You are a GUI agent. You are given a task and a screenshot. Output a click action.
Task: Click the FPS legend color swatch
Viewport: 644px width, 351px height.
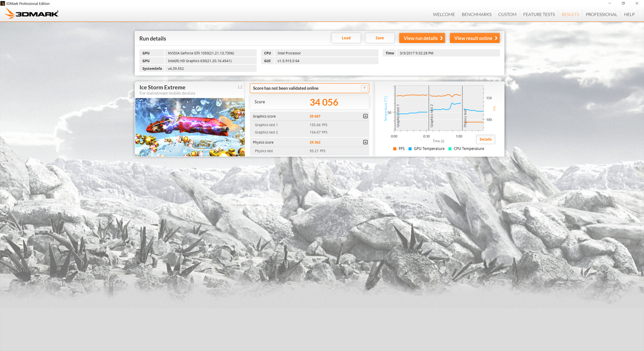point(395,149)
